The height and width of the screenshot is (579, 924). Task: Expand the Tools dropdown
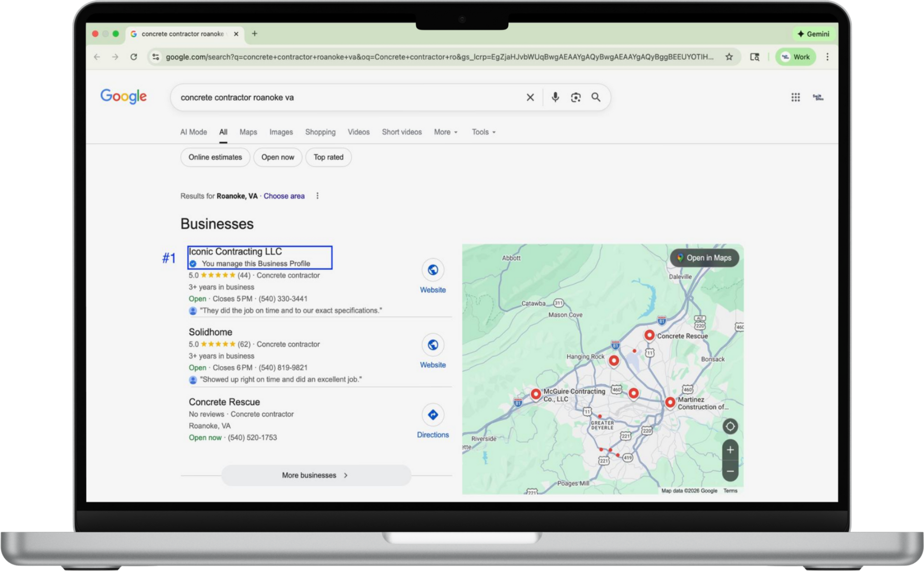pos(483,132)
